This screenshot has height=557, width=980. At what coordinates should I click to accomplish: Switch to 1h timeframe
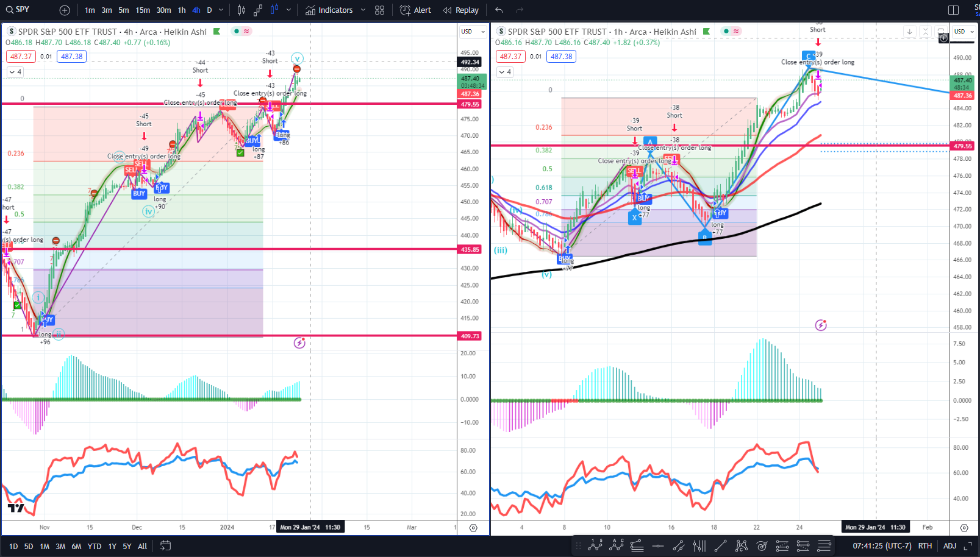(x=182, y=10)
